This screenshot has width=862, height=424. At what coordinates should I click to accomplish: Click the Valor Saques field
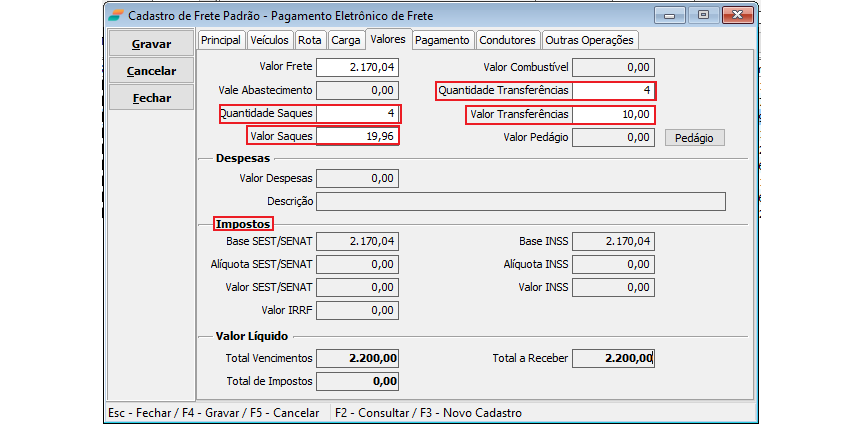coord(357,137)
